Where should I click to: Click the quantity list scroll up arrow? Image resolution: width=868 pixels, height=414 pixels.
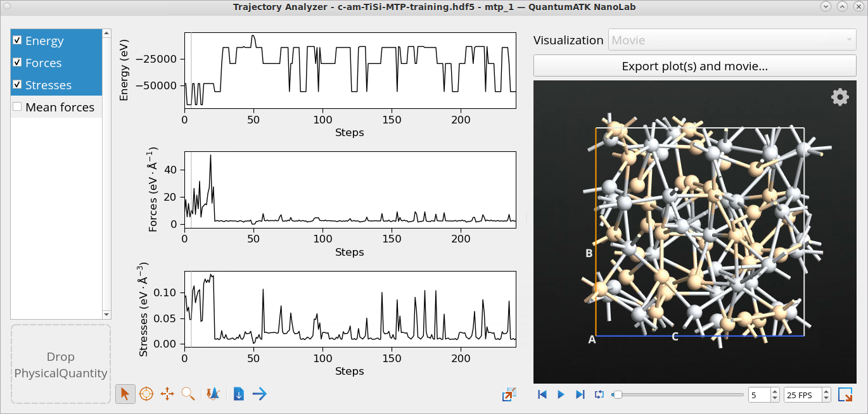point(106,32)
